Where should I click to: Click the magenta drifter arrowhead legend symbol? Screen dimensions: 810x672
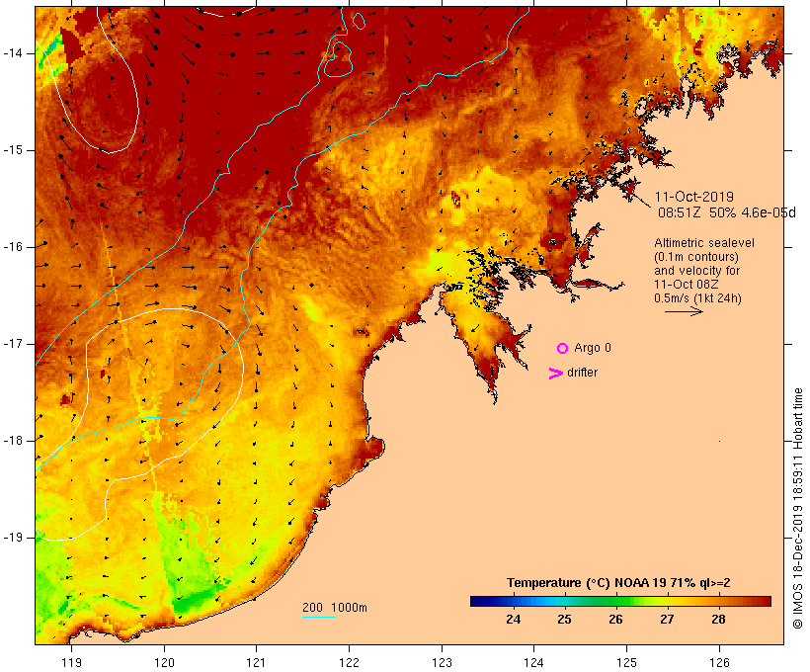(555, 374)
